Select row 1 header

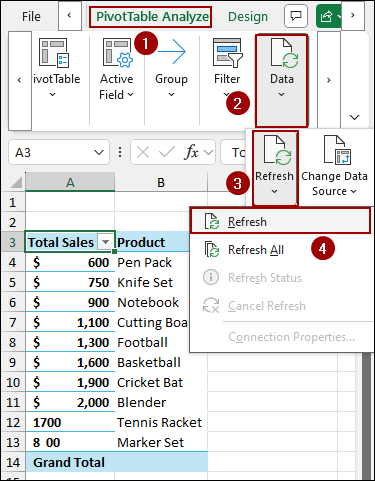point(13,202)
